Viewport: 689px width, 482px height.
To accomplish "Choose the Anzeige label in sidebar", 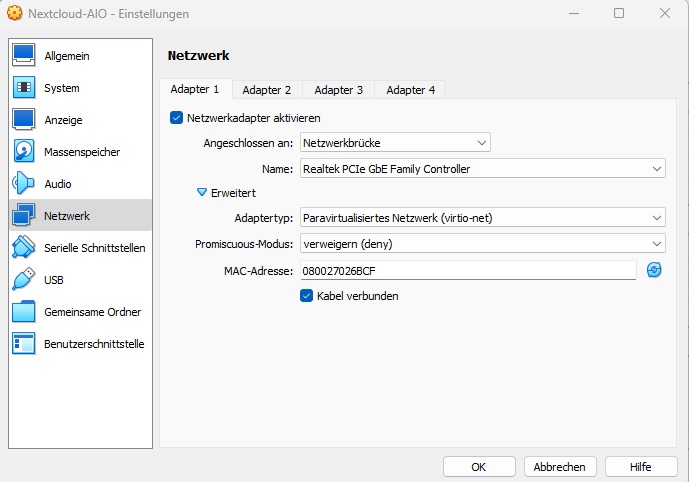I will (63, 120).
